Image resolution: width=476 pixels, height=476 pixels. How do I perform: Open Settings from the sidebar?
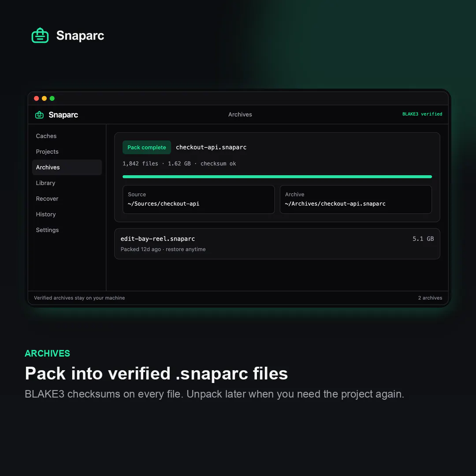pos(67,230)
